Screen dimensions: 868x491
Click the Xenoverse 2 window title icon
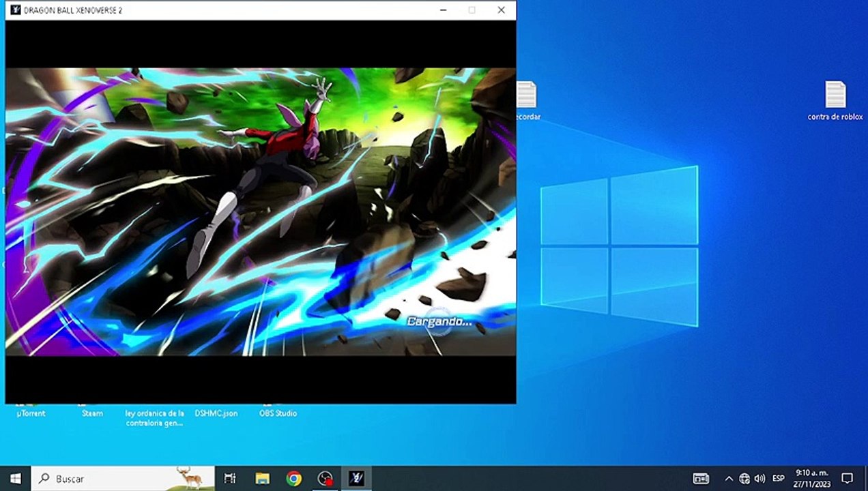click(x=16, y=10)
